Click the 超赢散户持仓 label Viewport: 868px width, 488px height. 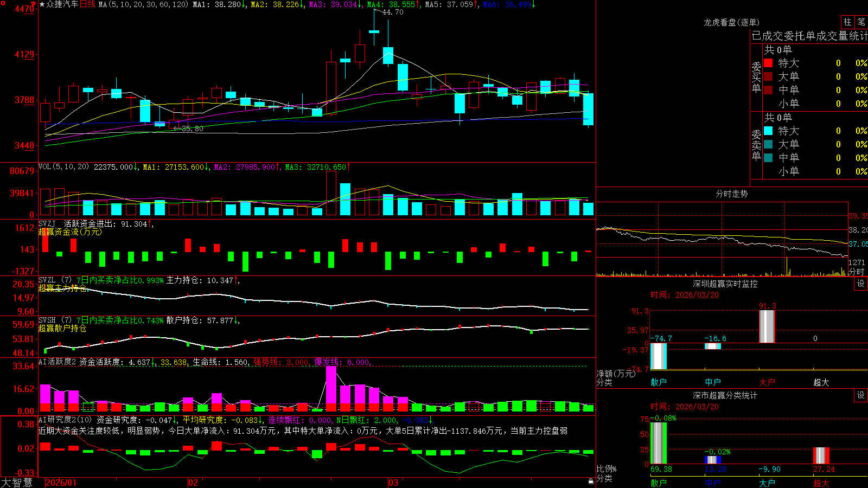point(62,328)
